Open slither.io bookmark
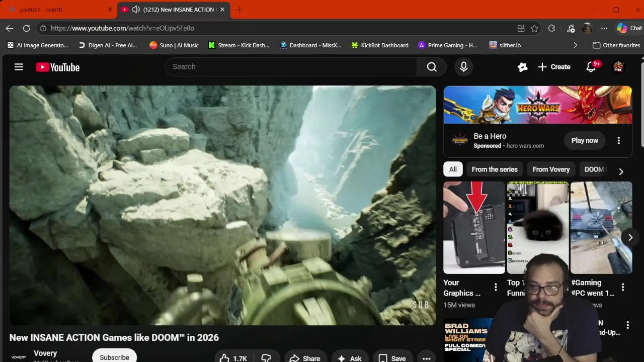Screen dimensions: 644x362 [505, 45]
